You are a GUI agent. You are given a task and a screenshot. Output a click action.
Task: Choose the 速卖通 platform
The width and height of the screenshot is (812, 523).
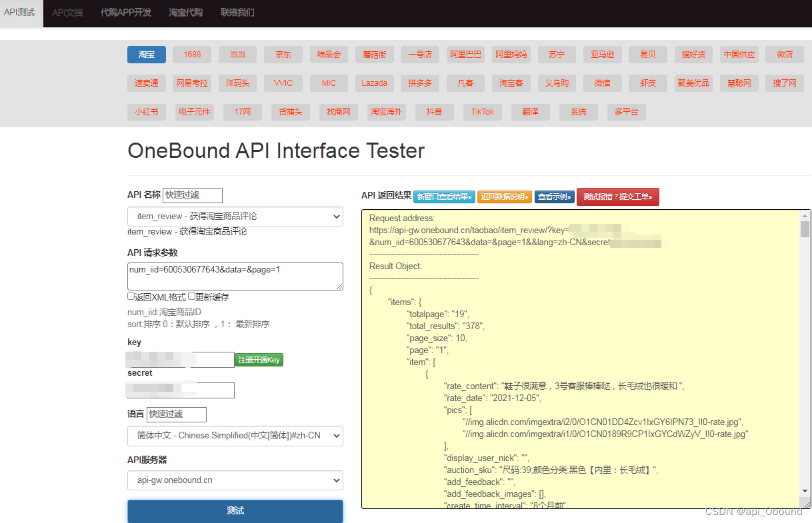(147, 83)
